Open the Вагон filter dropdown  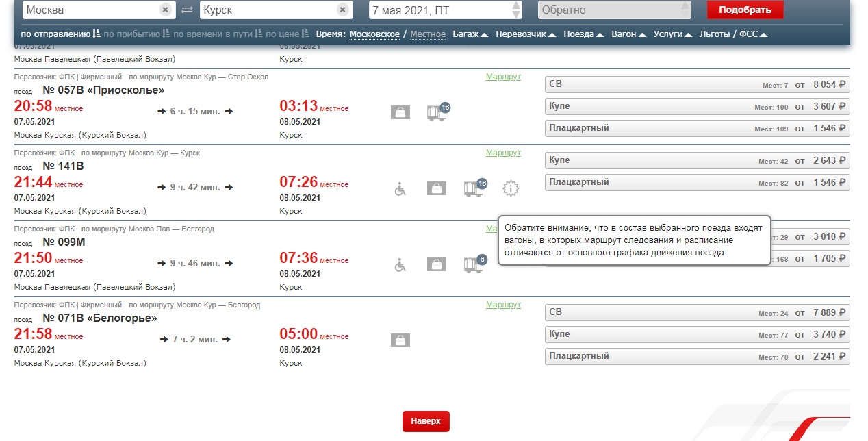628,34
